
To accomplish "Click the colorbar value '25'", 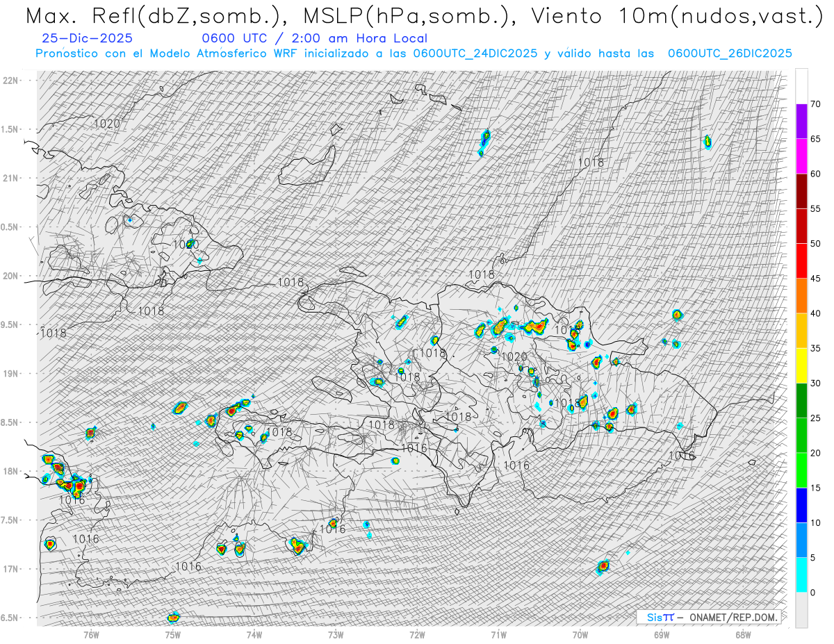I will (x=815, y=418).
